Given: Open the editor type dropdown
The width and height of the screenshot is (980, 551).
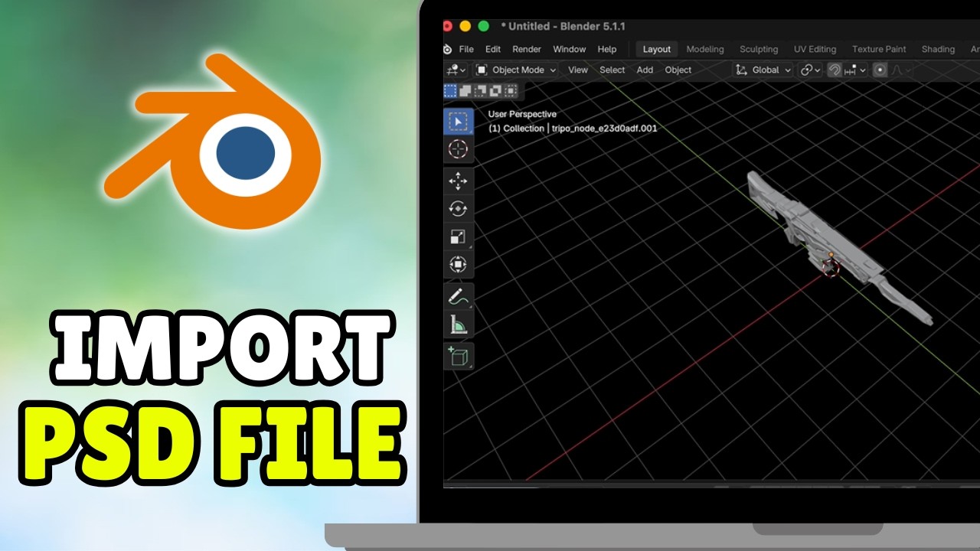Looking at the screenshot, I should [456, 70].
